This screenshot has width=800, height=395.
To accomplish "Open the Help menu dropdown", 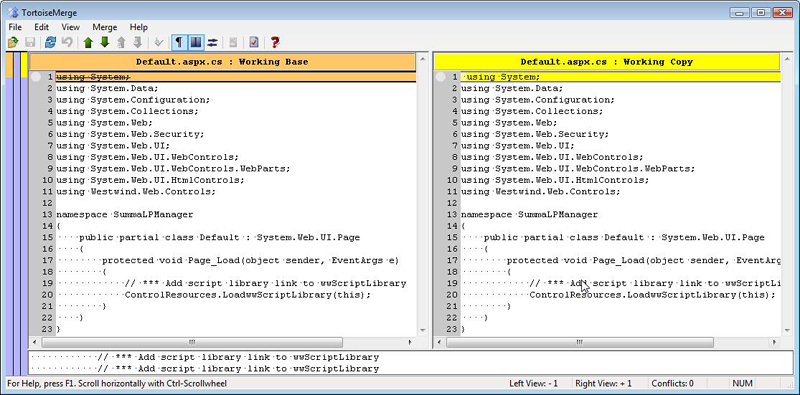I will [138, 27].
